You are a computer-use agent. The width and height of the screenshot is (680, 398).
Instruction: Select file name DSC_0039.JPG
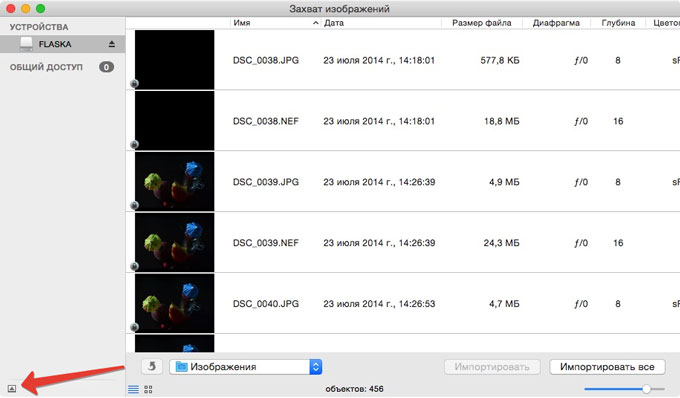point(266,182)
